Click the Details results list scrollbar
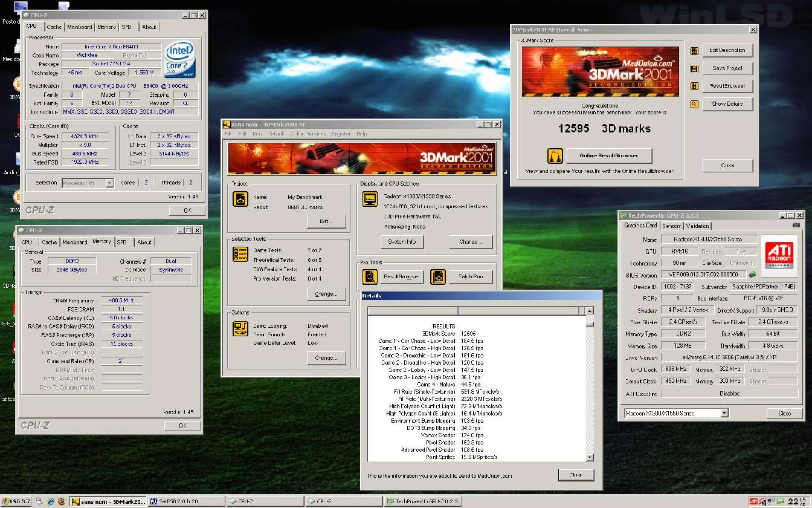 [x=590, y=384]
